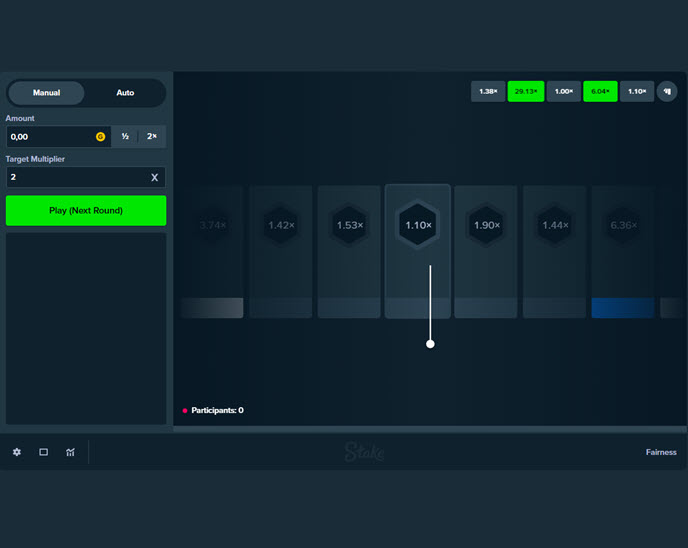The height and width of the screenshot is (548, 688).
Task: Open the game settings gear icon
Action: tap(16, 452)
